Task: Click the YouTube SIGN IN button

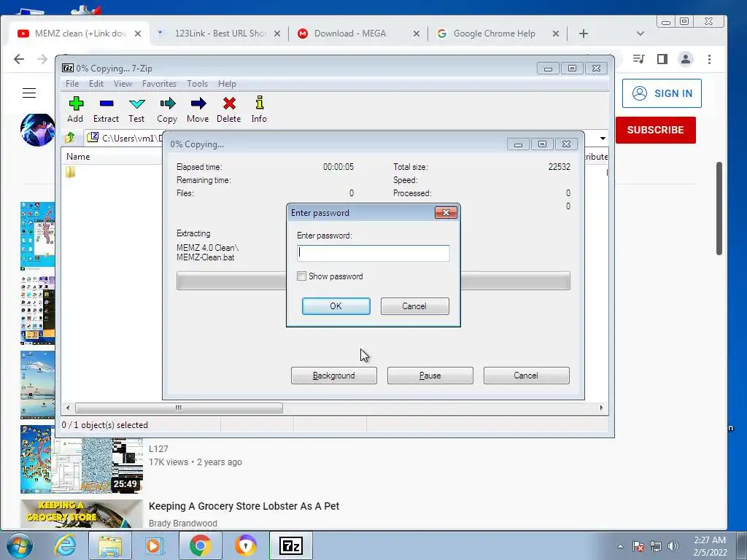Action: pos(662,93)
